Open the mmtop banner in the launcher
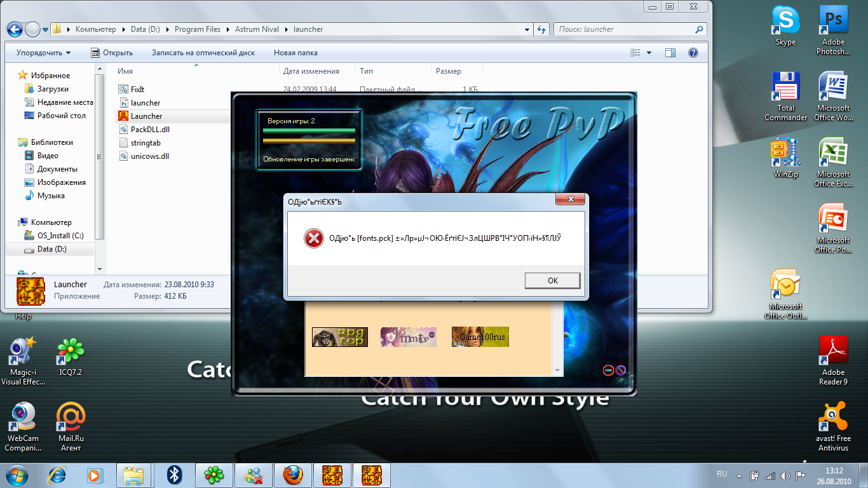868x488 pixels. click(409, 337)
